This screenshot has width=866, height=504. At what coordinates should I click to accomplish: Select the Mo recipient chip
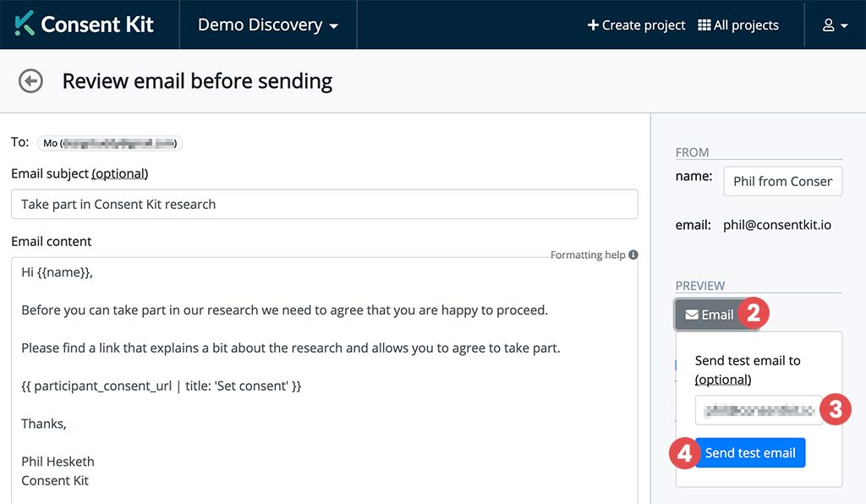click(x=110, y=143)
